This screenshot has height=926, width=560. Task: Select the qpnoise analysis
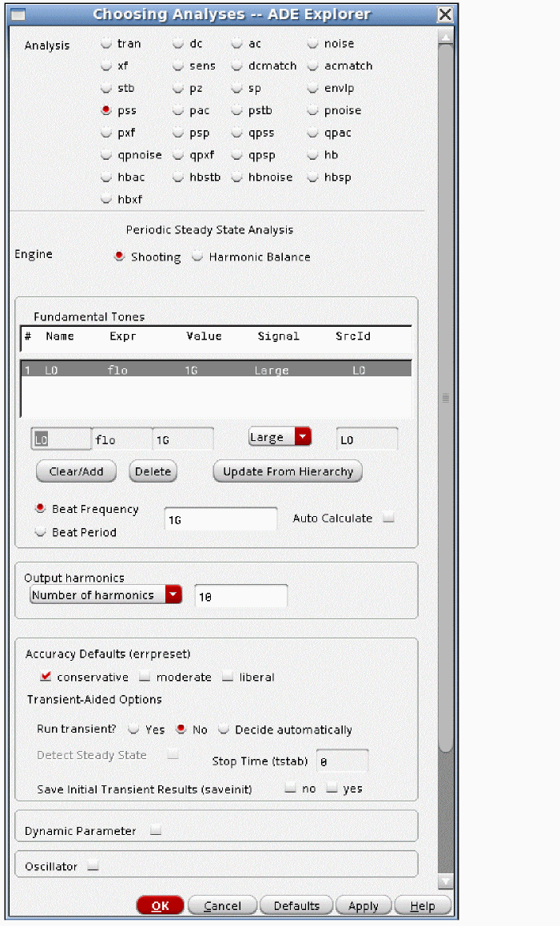tap(106, 155)
